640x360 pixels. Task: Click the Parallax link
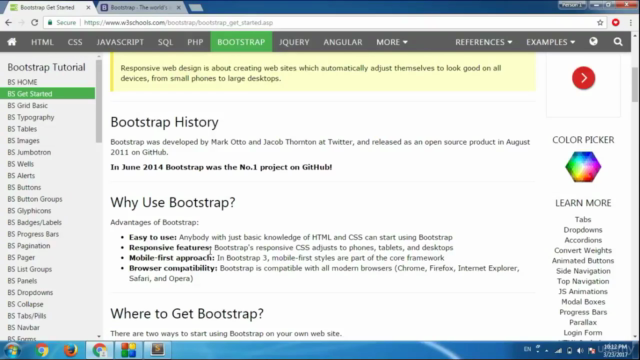pyautogui.click(x=583, y=322)
